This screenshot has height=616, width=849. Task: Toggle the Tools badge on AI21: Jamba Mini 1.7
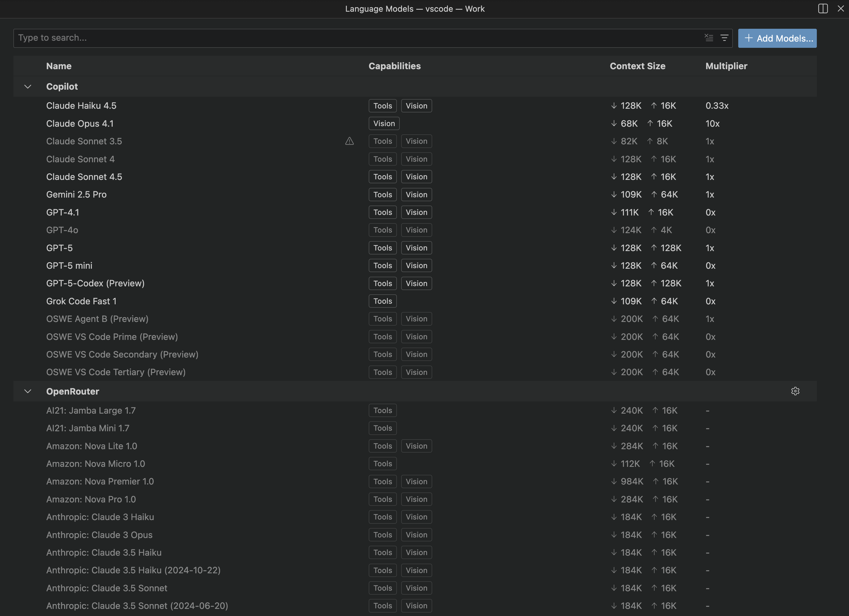click(x=382, y=428)
